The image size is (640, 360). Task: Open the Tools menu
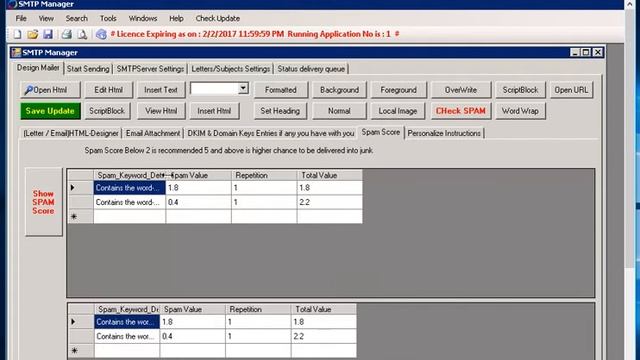108,18
